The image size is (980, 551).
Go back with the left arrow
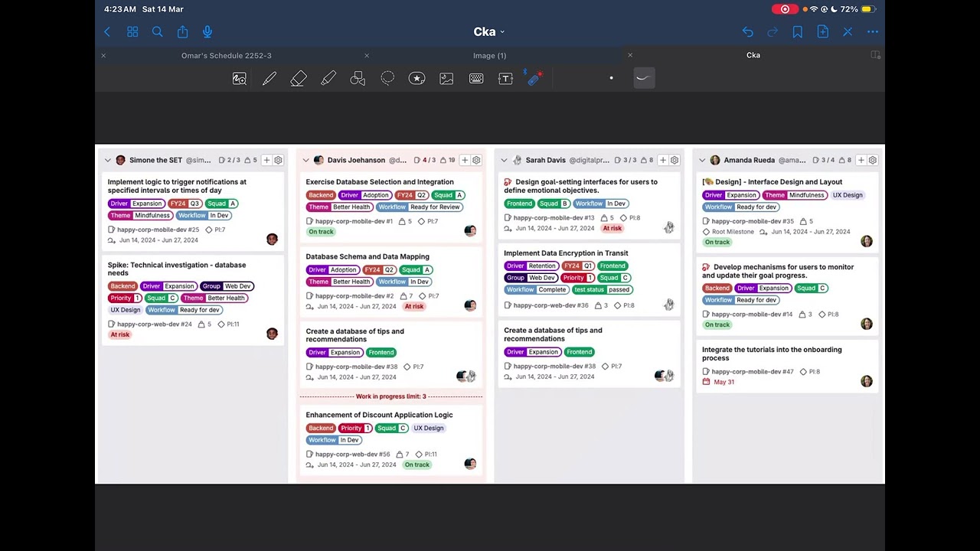pyautogui.click(x=107, y=31)
